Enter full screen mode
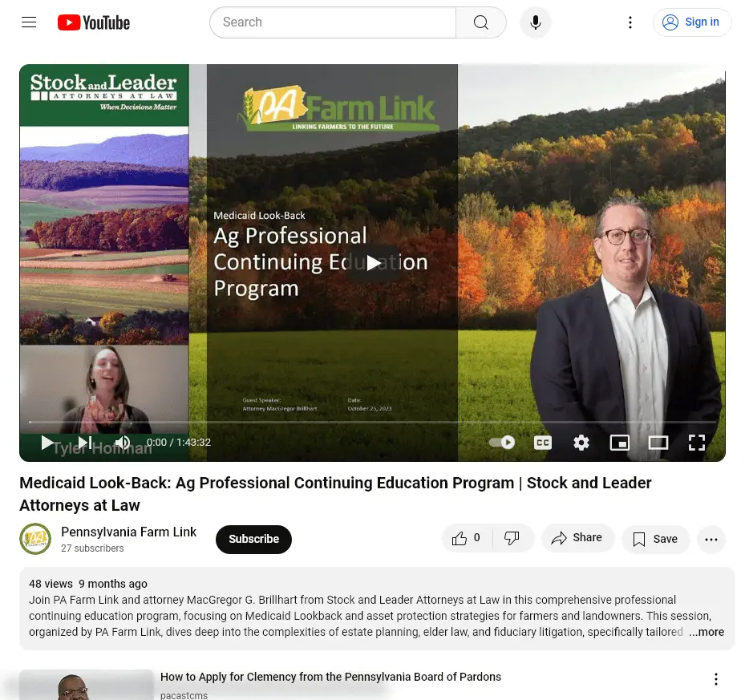Screen dimensions: 745x700 (697, 443)
